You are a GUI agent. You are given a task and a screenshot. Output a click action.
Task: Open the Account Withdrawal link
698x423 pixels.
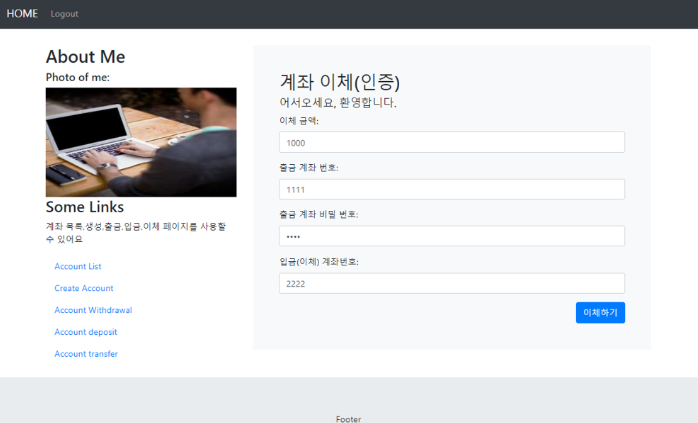(x=93, y=310)
